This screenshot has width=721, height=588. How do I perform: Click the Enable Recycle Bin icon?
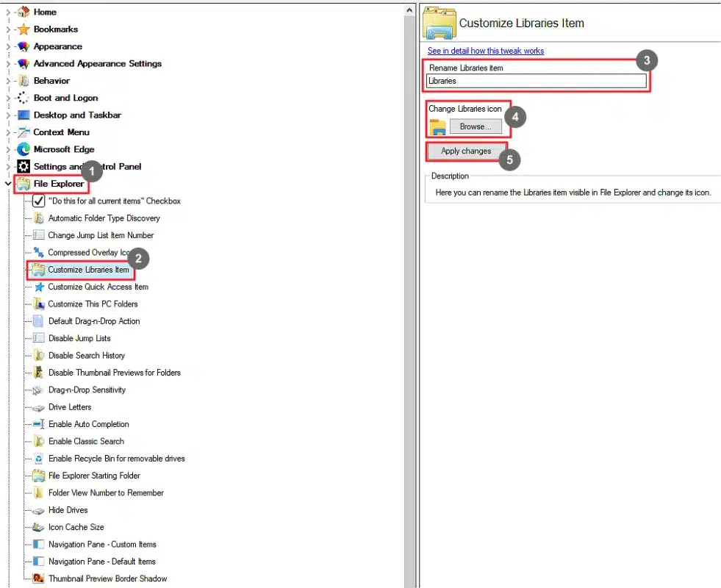(x=39, y=459)
